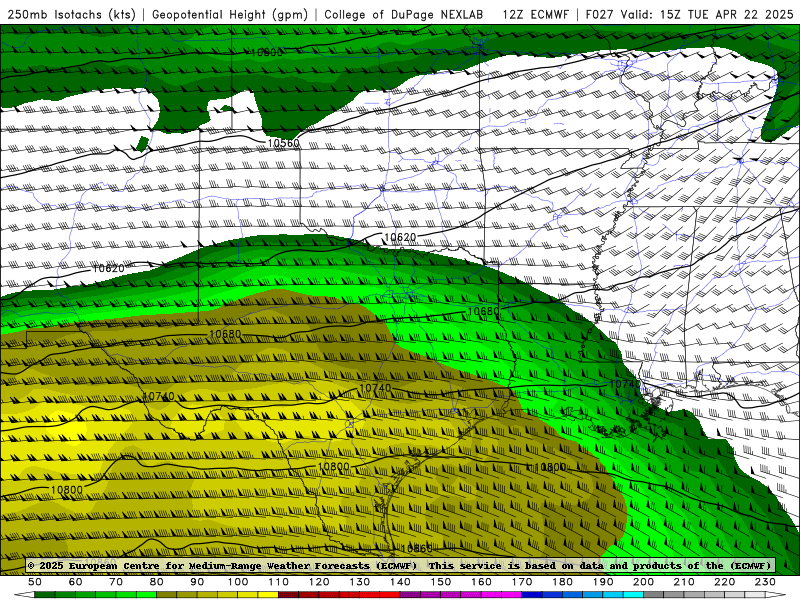Click the 190 value on the color scale
This screenshot has height=600, width=800.
(603, 582)
